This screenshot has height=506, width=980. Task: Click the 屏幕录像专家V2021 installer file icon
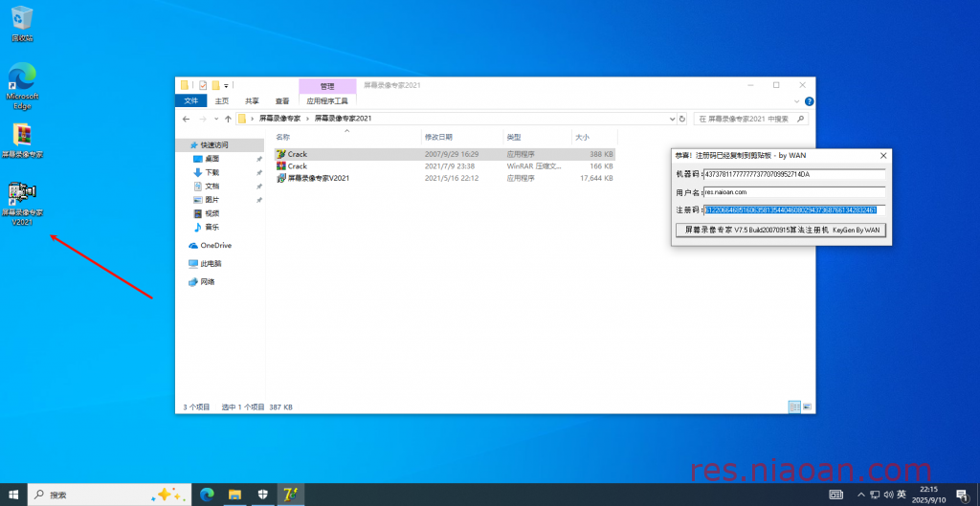click(x=281, y=178)
